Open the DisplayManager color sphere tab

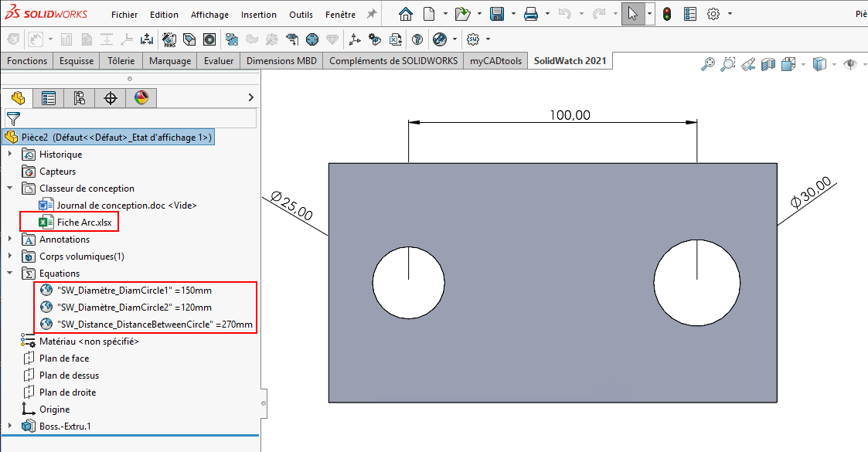pyautogui.click(x=141, y=98)
